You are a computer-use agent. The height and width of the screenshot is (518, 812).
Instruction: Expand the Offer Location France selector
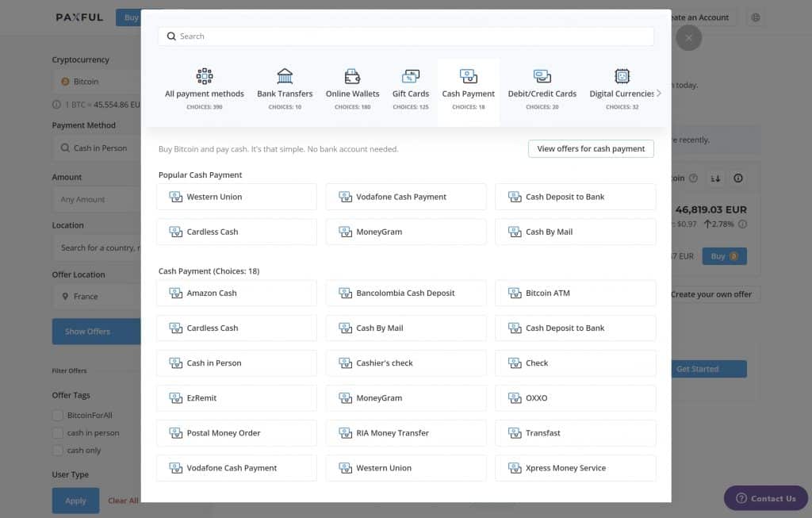pyautogui.click(x=95, y=297)
